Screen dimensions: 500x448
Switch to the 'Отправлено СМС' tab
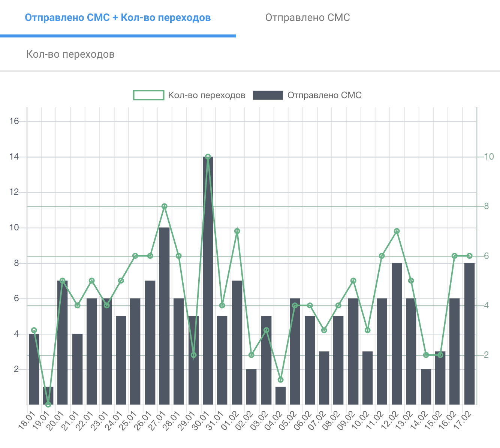point(307,18)
